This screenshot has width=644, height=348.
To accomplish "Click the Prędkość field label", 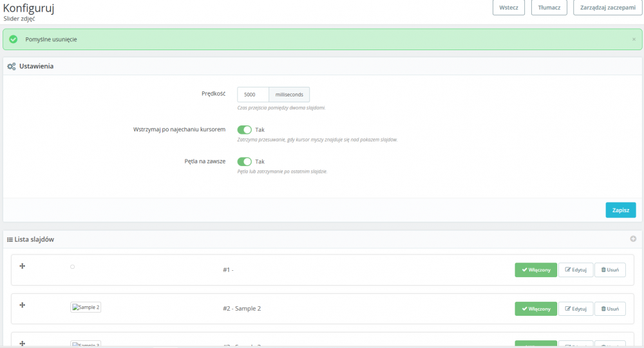I will coord(213,93).
